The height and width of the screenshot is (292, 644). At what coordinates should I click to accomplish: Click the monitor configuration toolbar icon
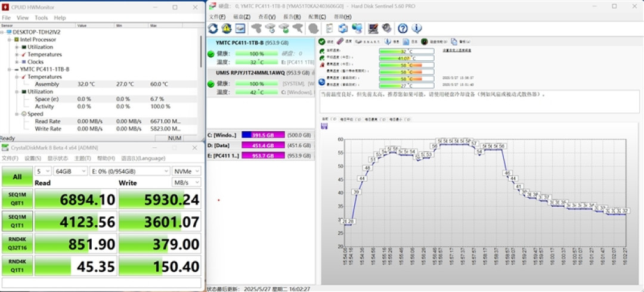[373, 29]
